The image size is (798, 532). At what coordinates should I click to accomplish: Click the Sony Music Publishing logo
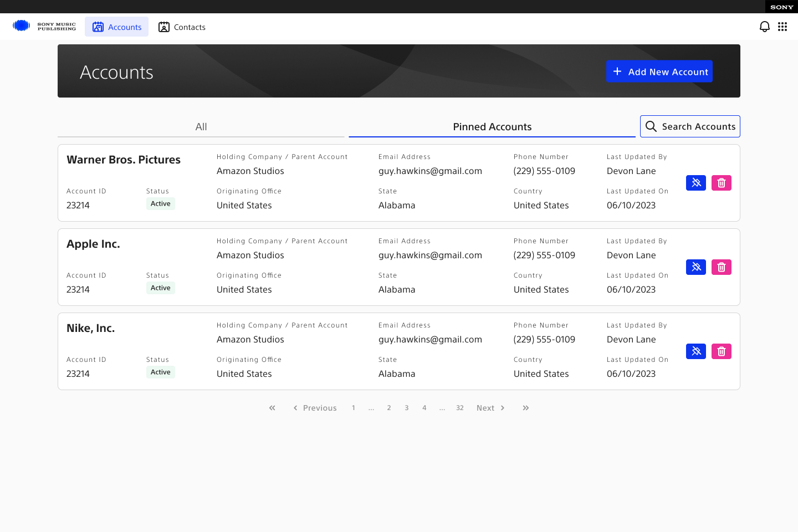(44, 26)
